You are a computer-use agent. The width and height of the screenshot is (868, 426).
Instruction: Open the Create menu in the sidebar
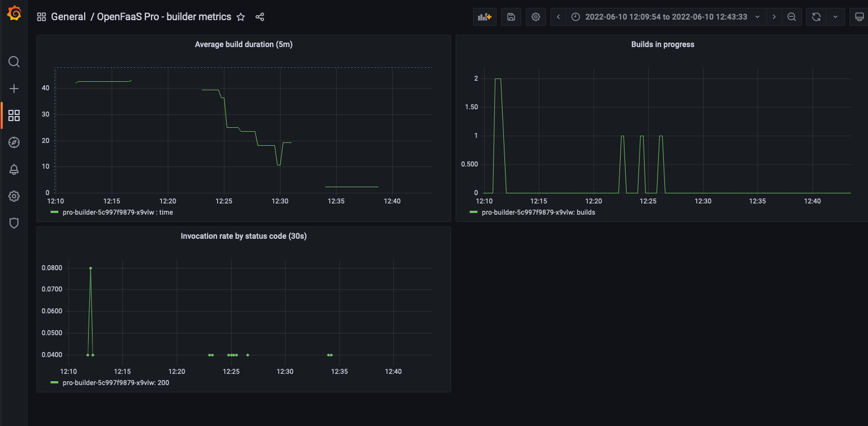tap(14, 88)
